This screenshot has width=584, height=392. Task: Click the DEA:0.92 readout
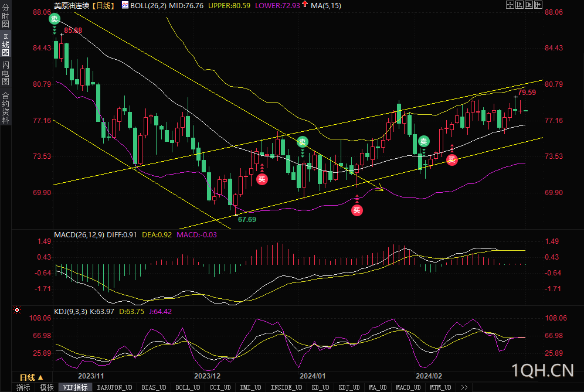pyautogui.click(x=157, y=235)
